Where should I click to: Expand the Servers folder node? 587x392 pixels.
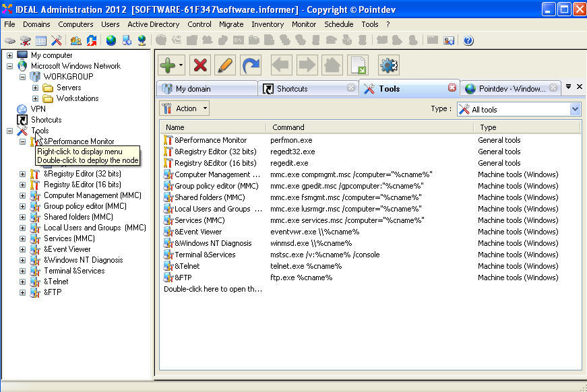[x=35, y=88]
